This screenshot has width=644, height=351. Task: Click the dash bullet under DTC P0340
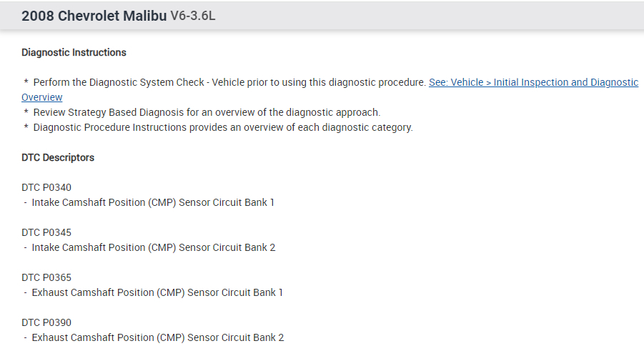coord(25,202)
